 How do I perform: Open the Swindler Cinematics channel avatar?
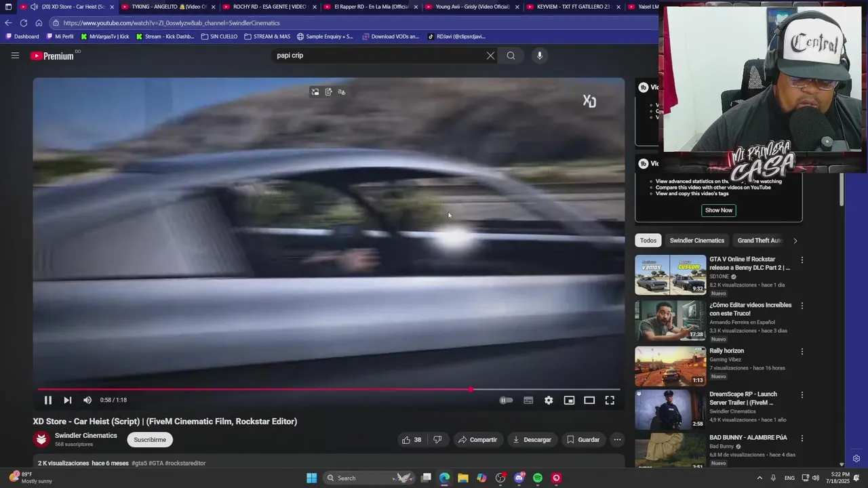click(x=41, y=439)
